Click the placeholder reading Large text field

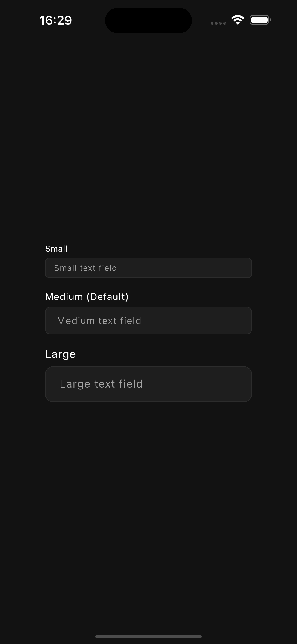101,384
